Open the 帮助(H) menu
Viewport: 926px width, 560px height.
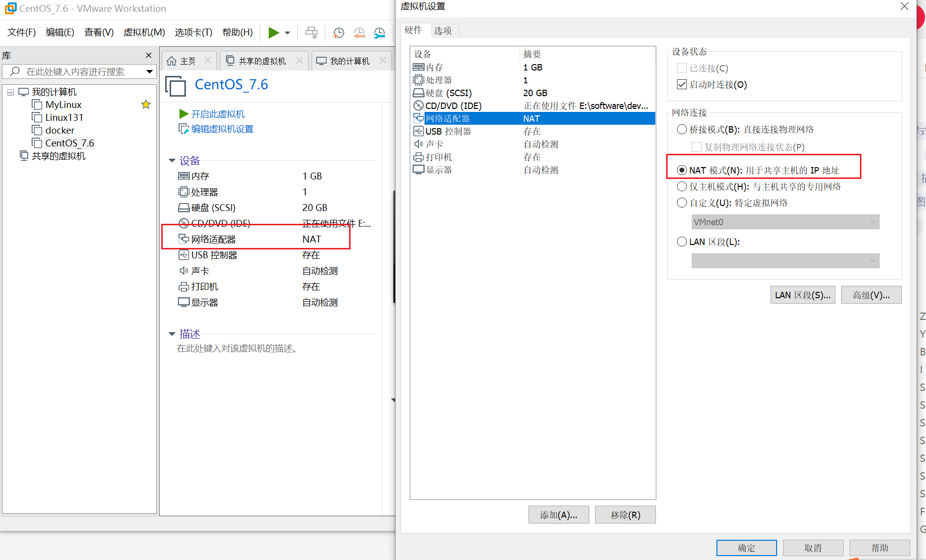click(x=237, y=33)
